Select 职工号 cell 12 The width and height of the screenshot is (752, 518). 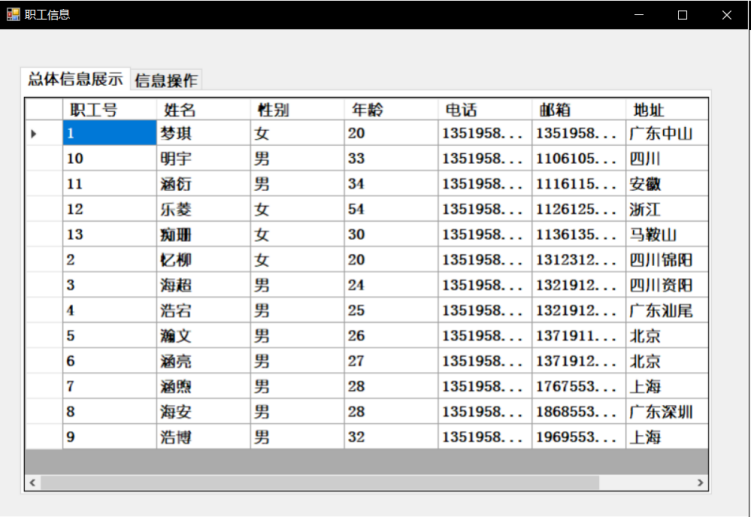(109, 209)
